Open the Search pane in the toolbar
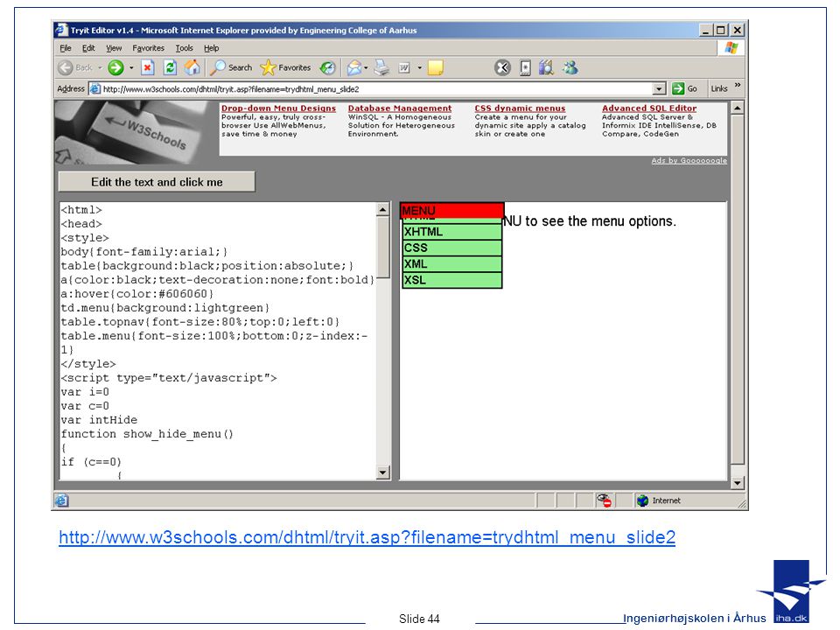This screenshot has width=840, height=630. (x=231, y=67)
